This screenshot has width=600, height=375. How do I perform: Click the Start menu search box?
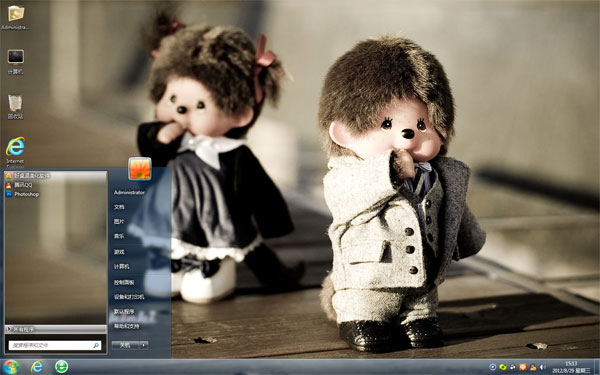[55, 346]
